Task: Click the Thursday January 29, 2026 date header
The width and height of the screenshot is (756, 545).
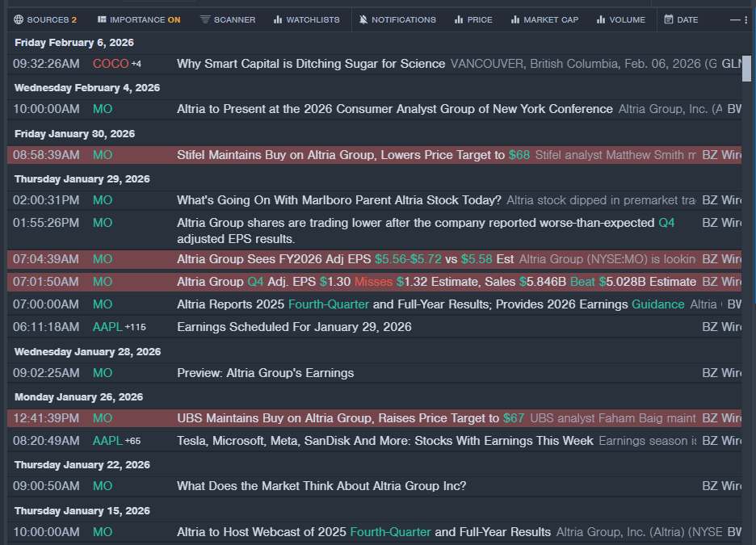Action: 82,179
